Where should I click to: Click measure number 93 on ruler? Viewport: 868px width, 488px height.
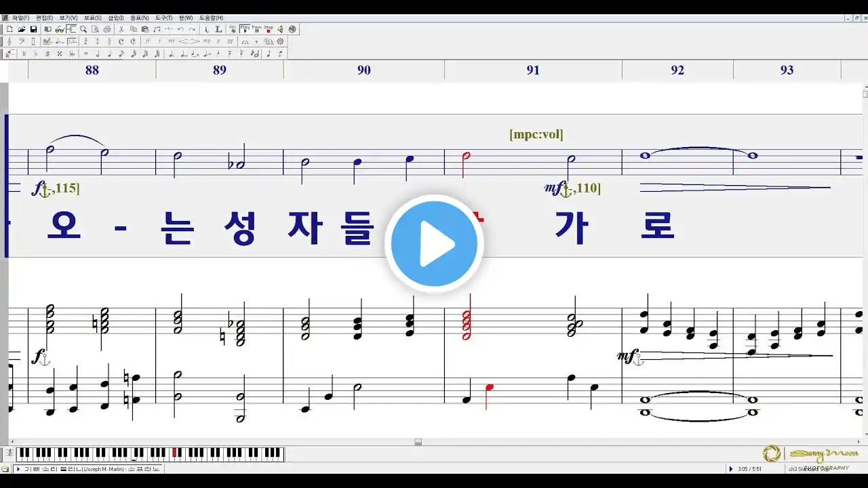pos(787,70)
